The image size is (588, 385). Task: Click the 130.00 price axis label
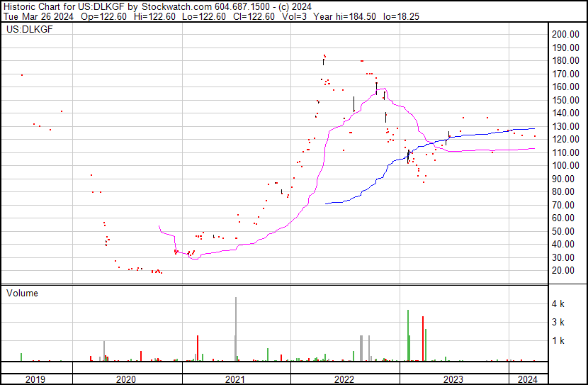(x=565, y=126)
